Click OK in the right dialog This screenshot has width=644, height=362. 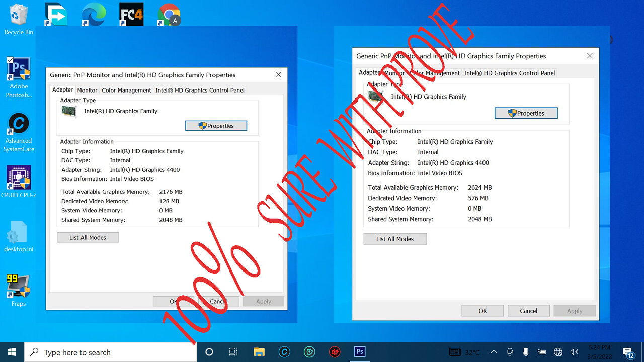pyautogui.click(x=482, y=311)
